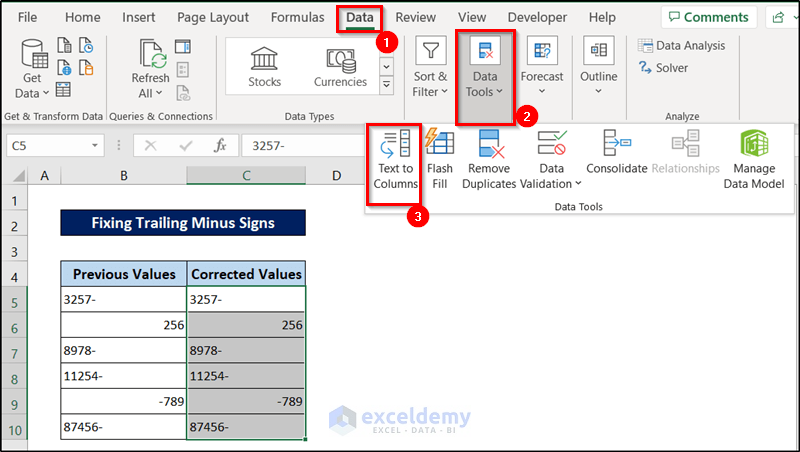Click the Previous Values header cell
Image resolution: width=800 pixels, height=452 pixels.
(124, 274)
